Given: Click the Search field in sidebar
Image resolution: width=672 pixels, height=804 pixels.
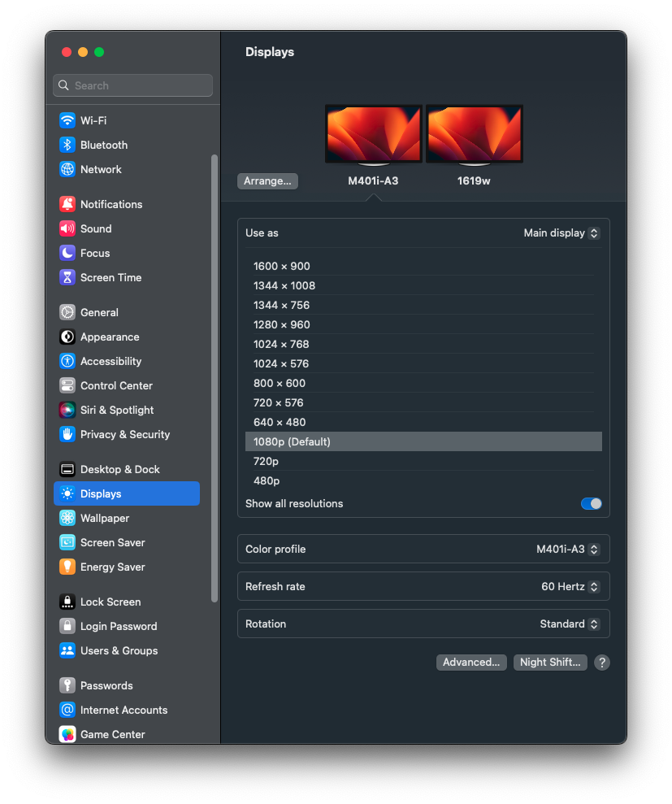Looking at the screenshot, I should [133, 85].
